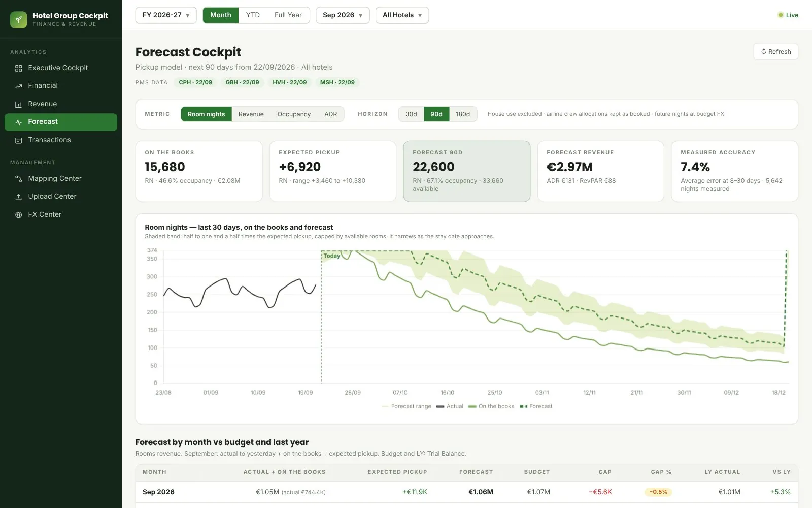
Task: Click the Forecast 90D summary card
Action: click(467, 172)
